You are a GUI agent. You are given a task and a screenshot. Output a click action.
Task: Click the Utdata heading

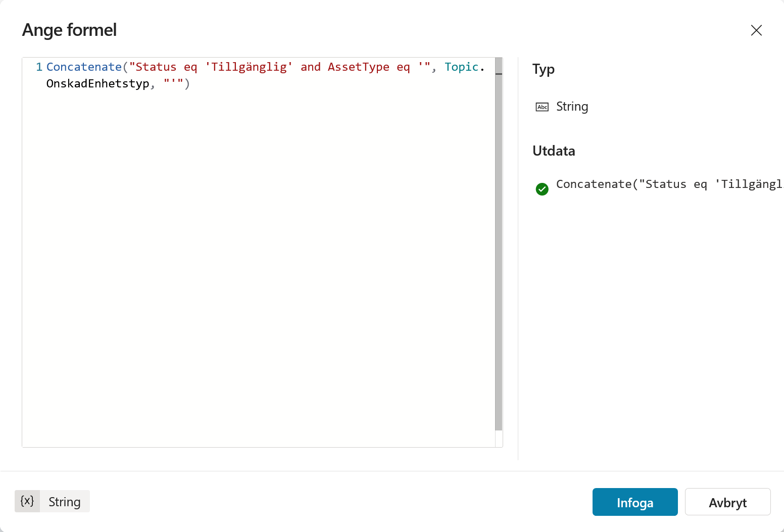[x=554, y=151]
